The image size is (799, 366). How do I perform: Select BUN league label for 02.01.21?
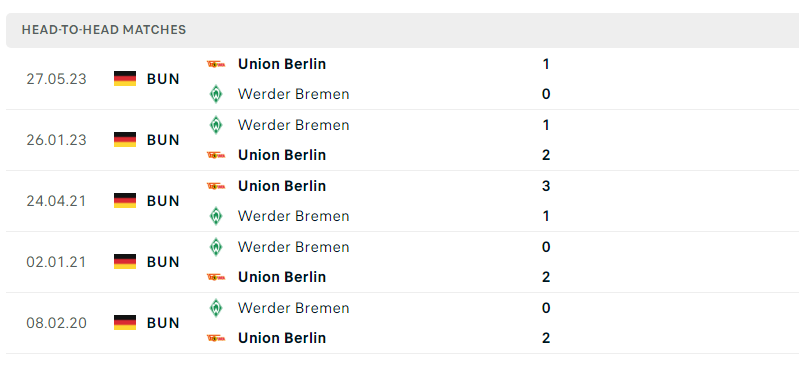click(x=163, y=262)
